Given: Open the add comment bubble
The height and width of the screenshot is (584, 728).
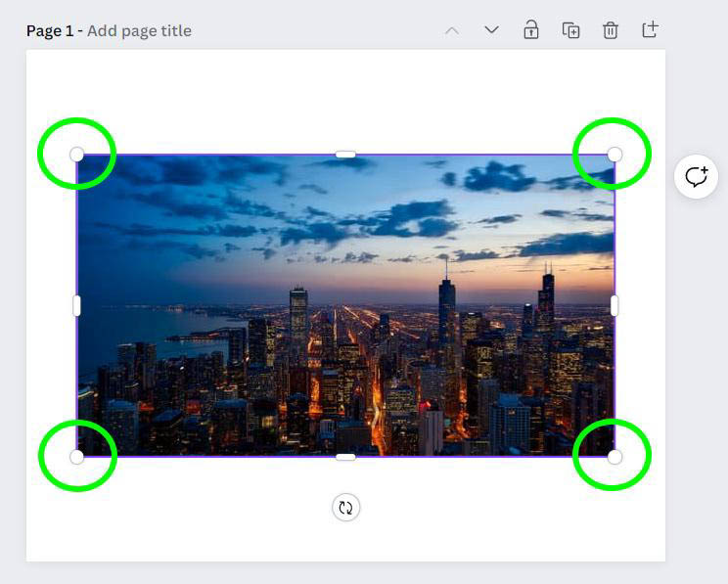Looking at the screenshot, I should click(x=696, y=177).
